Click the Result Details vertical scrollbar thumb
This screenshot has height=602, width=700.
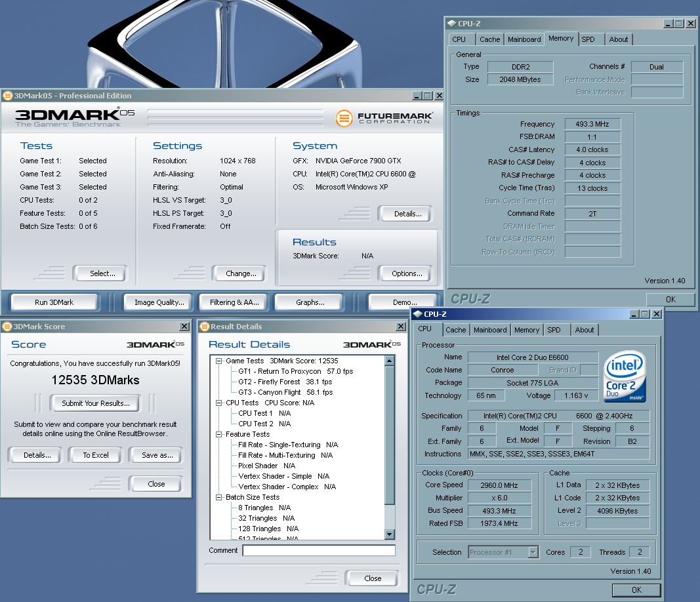[389, 435]
